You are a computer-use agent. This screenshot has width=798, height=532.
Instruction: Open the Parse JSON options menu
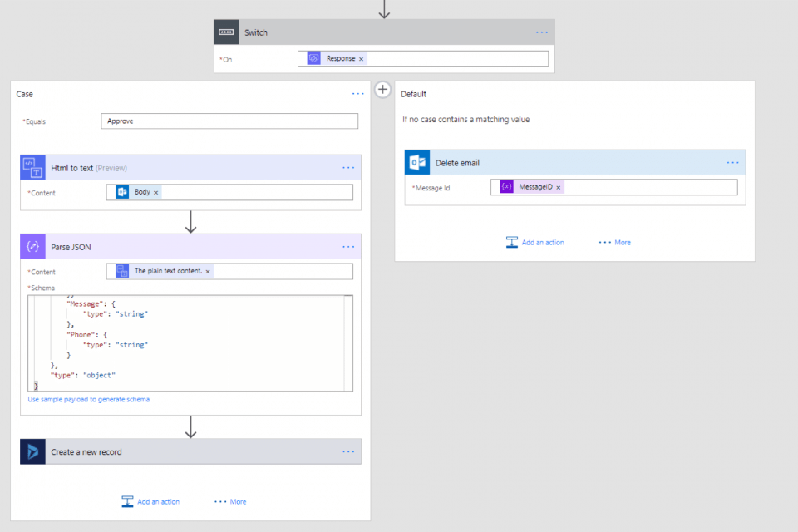tap(348, 246)
